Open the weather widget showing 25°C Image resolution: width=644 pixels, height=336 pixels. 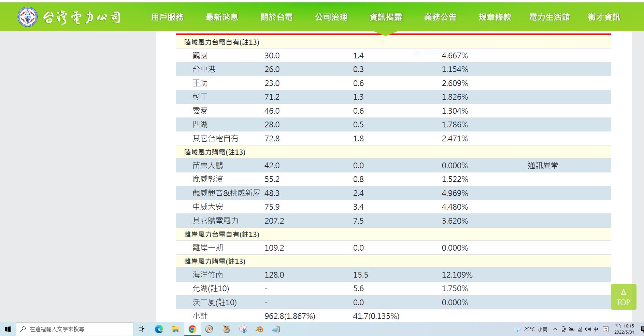point(531,329)
